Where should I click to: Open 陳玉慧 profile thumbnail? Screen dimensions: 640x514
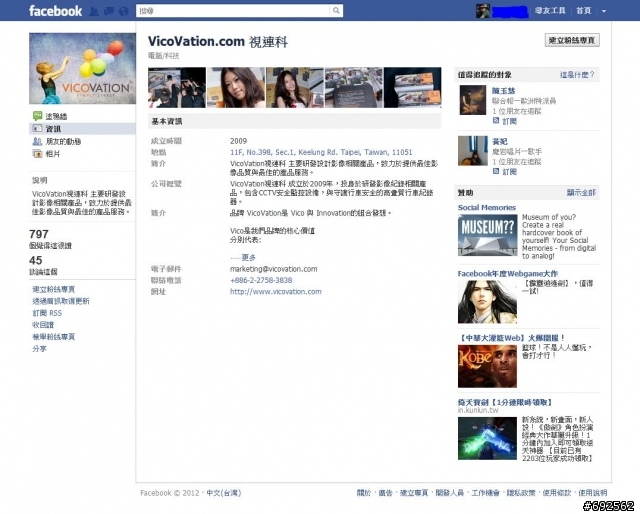pos(473,100)
